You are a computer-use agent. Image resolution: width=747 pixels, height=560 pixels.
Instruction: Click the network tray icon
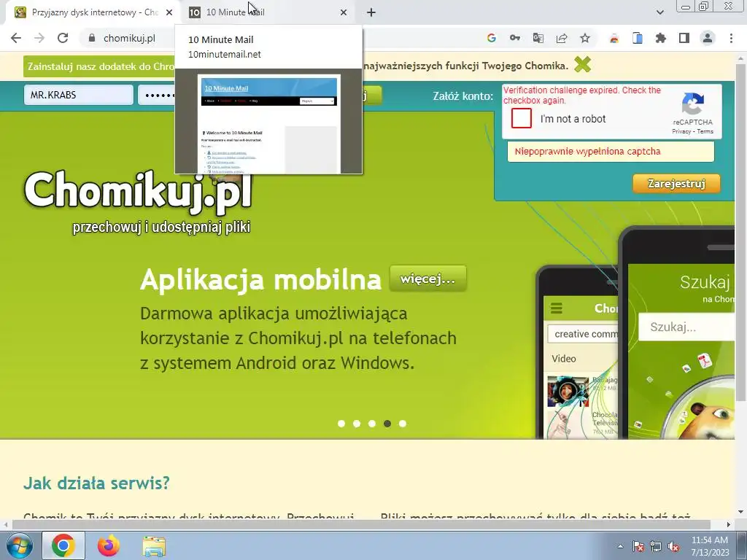(656, 546)
